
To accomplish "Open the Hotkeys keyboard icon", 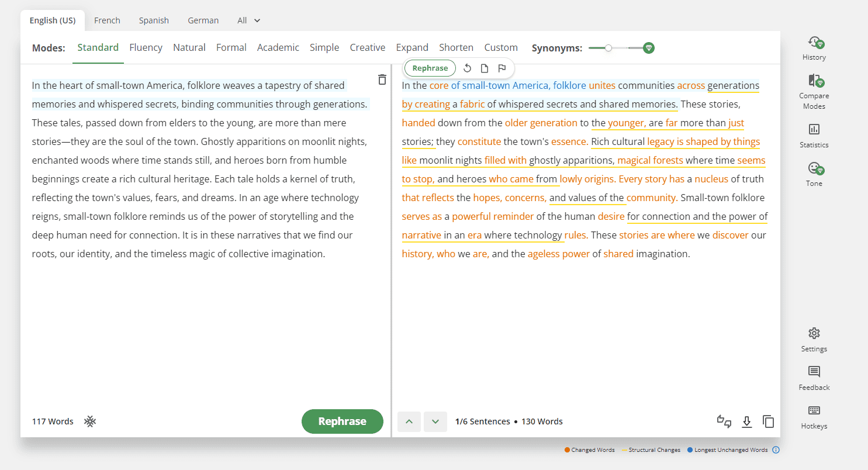I will pos(814,410).
